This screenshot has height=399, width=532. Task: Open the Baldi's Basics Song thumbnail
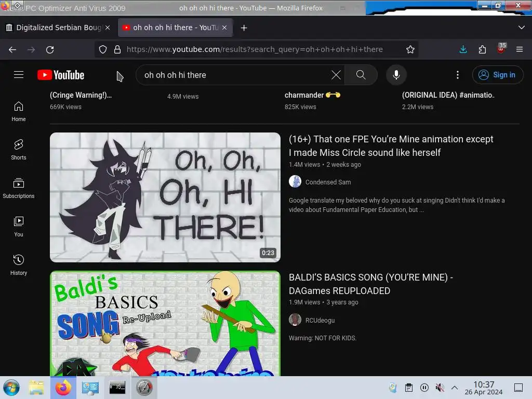(165, 324)
